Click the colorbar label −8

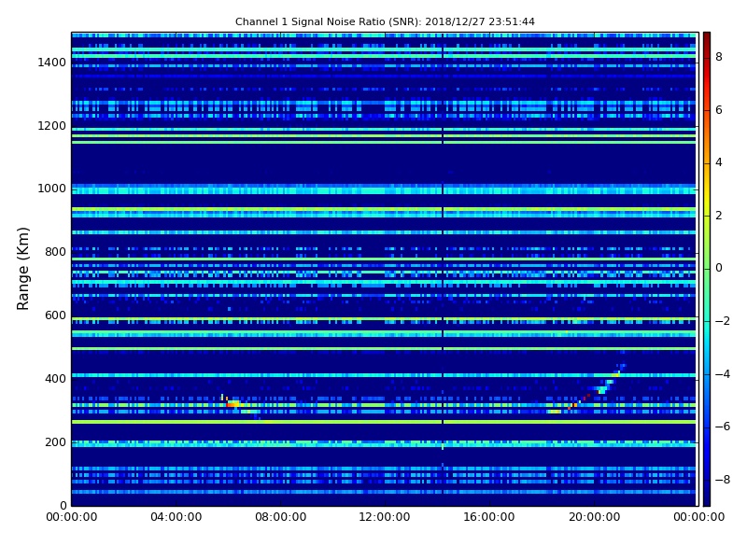[722, 480]
